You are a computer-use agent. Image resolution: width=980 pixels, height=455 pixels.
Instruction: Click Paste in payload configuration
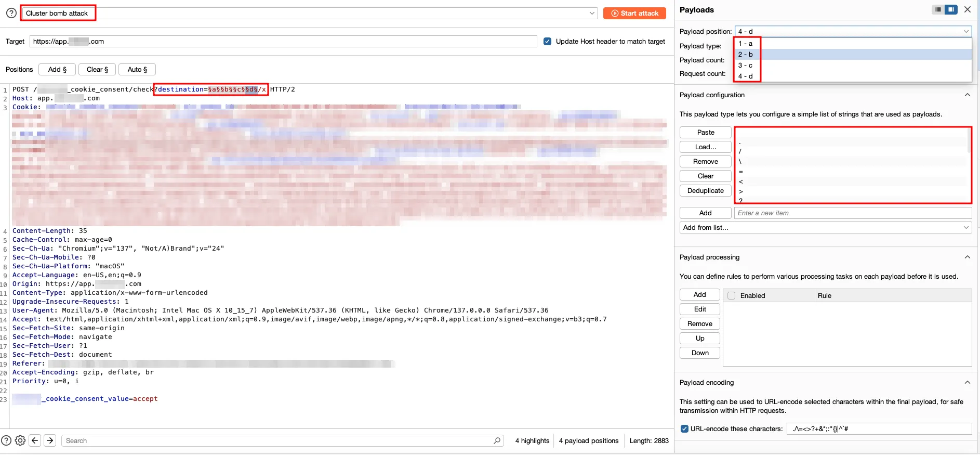click(x=705, y=133)
